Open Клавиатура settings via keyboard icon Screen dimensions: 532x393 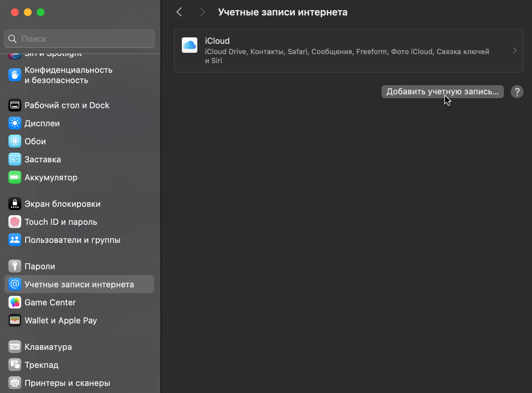coord(15,347)
